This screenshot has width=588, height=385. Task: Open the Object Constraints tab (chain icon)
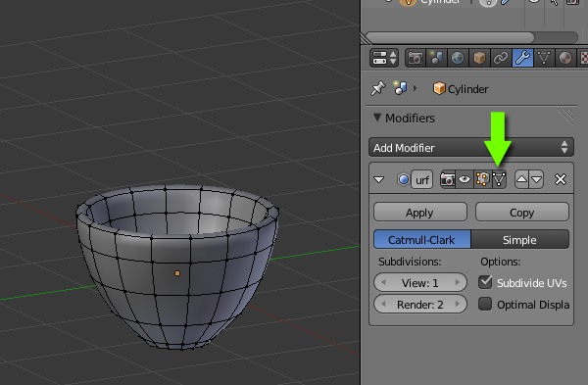click(x=501, y=58)
